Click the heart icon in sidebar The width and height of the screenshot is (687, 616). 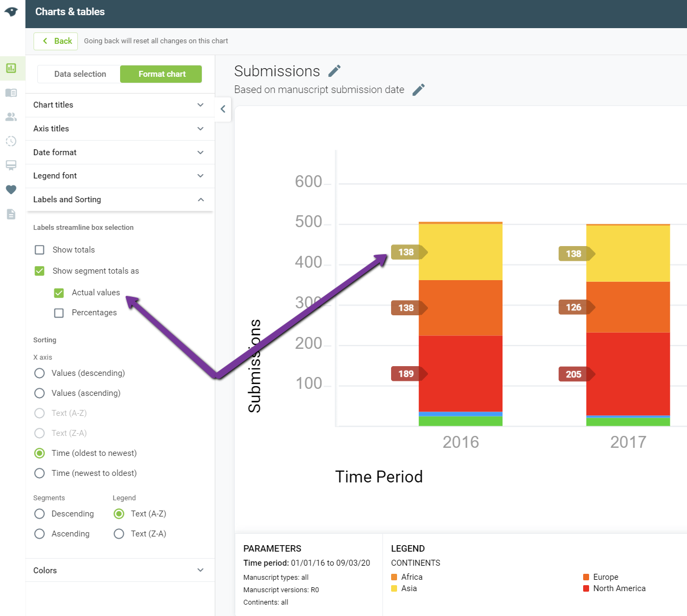(x=11, y=190)
